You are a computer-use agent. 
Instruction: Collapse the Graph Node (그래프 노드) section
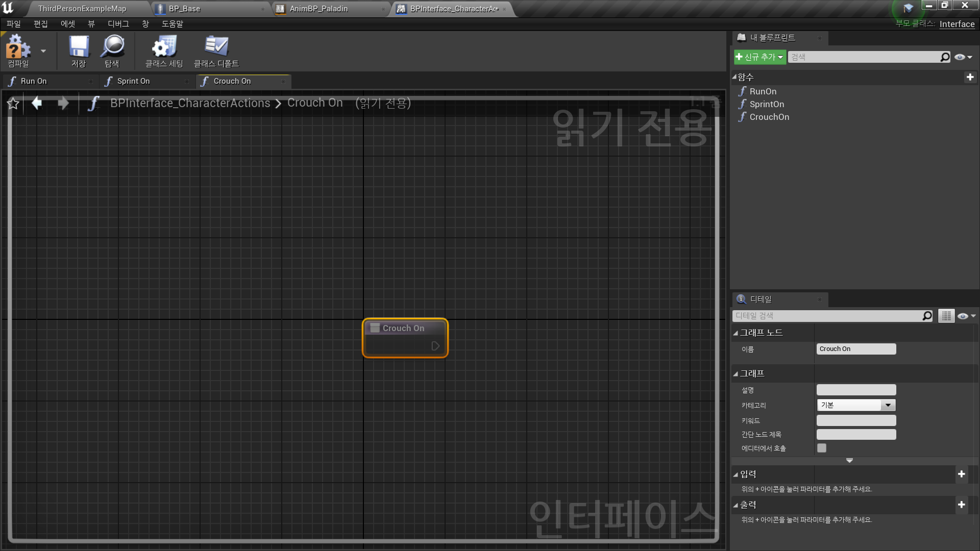pyautogui.click(x=736, y=333)
